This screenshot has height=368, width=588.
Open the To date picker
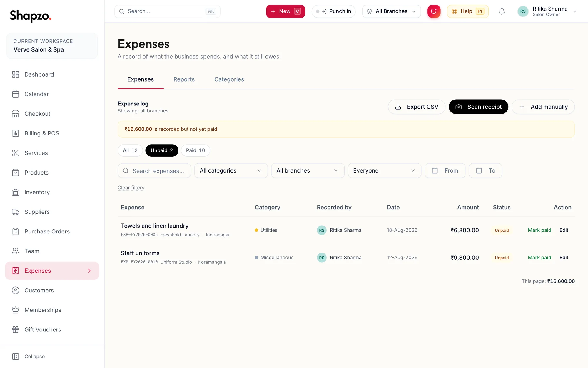point(485,171)
